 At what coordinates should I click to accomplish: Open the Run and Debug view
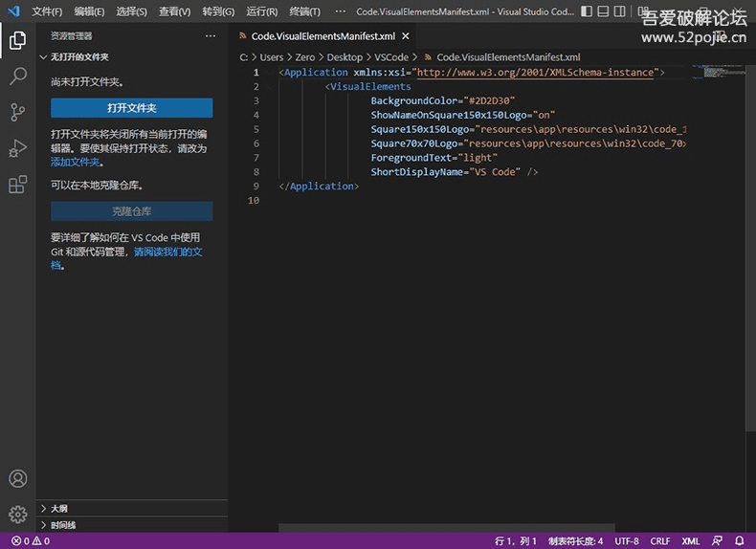click(x=17, y=148)
